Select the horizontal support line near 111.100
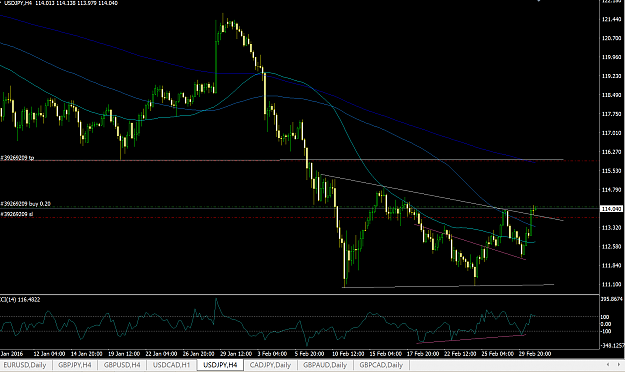The width and height of the screenshot is (625, 372). (448, 285)
